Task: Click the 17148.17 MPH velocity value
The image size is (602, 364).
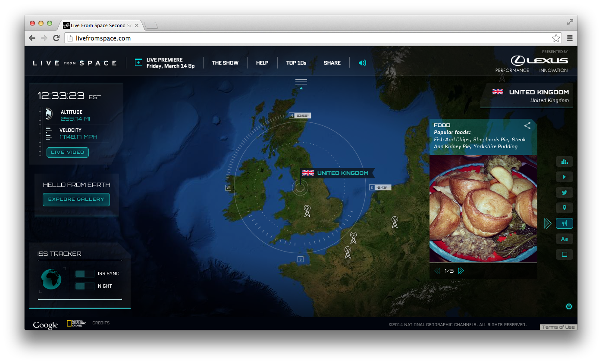Action: 78,137
